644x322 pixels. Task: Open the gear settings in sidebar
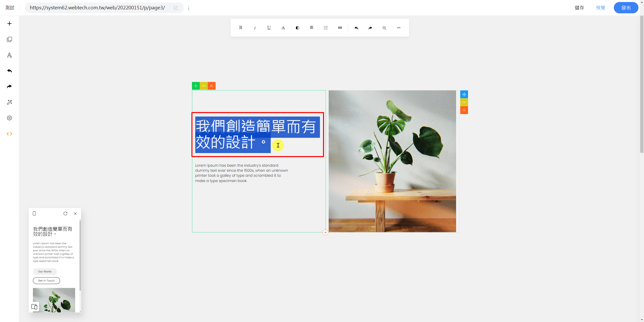9,118
